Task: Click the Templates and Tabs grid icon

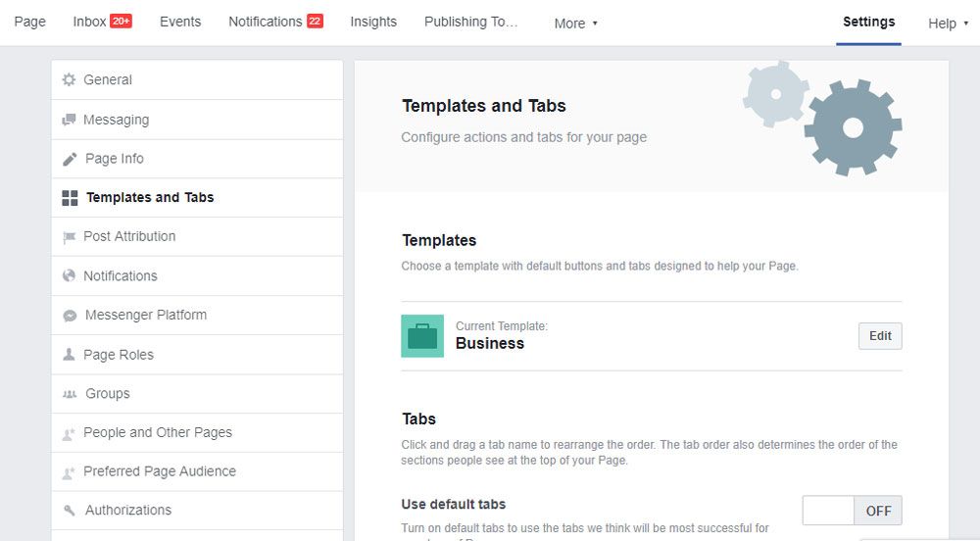Action: click(x=70, y=198)
